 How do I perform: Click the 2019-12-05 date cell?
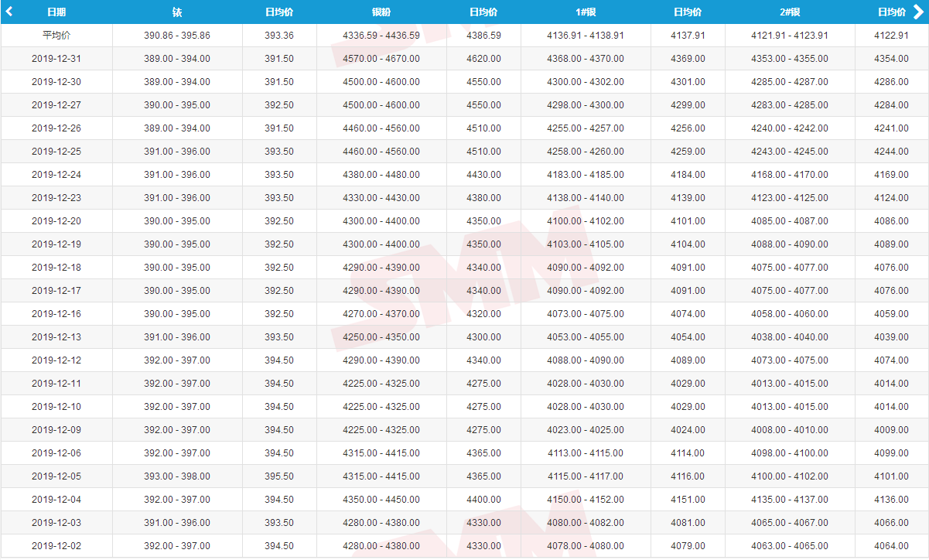[56, 476]
